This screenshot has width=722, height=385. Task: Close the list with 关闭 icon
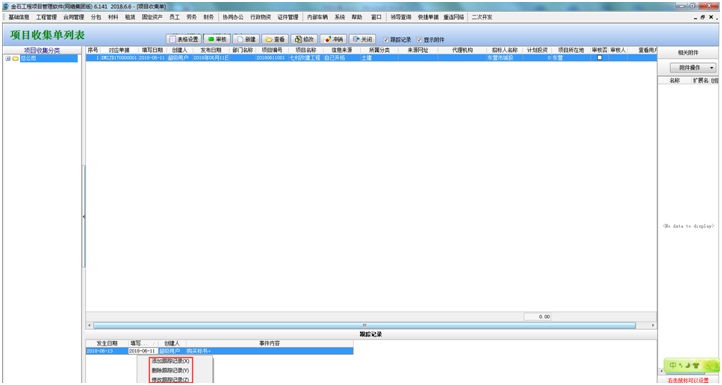click(362, 40)
